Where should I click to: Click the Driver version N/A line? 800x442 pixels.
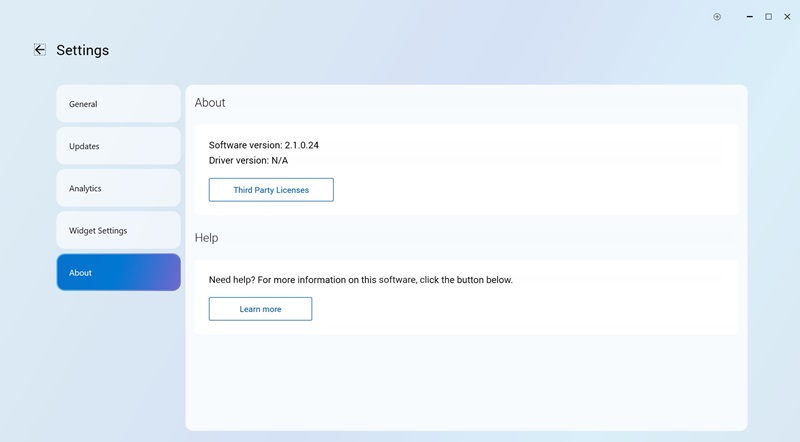248,160
